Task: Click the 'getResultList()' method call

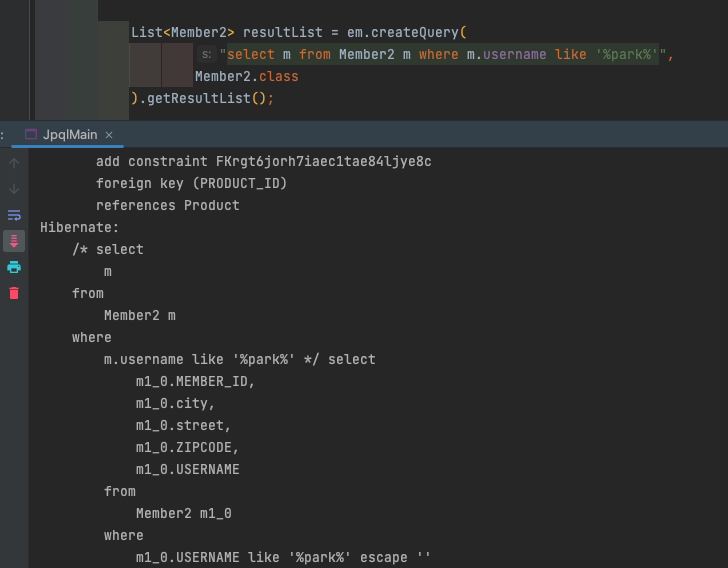Action: coord(206,98)
